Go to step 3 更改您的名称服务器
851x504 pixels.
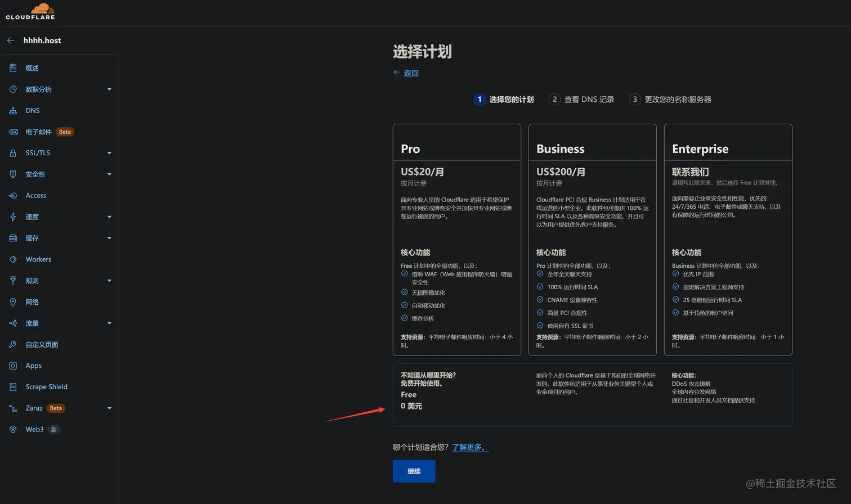[670, 100]
